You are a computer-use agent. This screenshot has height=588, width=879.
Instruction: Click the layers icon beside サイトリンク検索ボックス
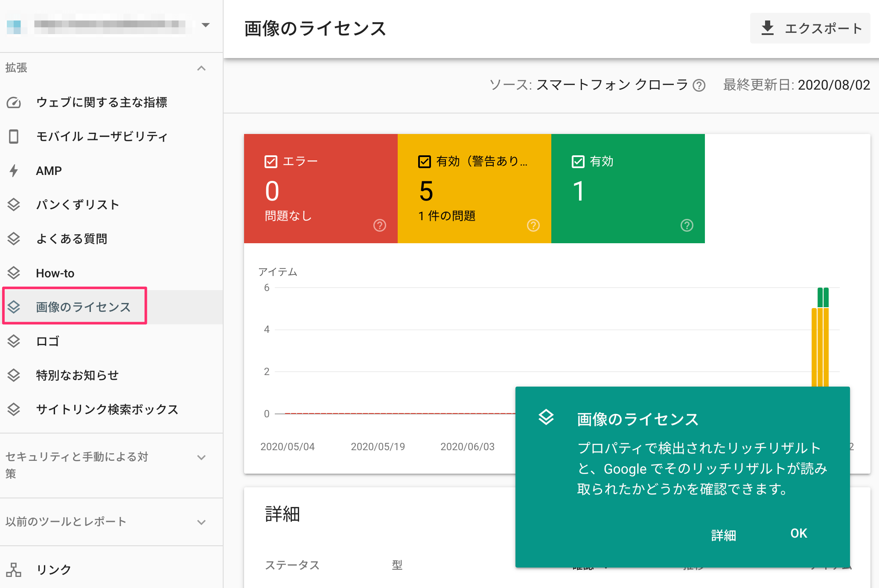pos(14,410)
